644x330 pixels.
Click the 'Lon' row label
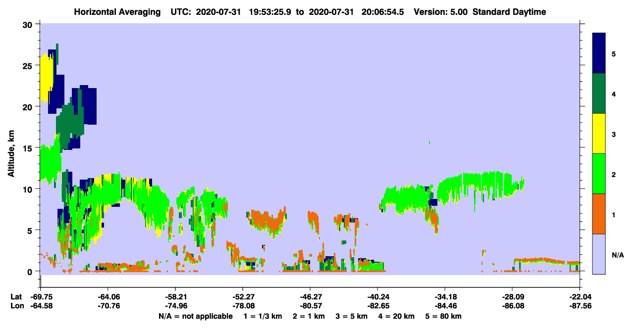(17, 305)
